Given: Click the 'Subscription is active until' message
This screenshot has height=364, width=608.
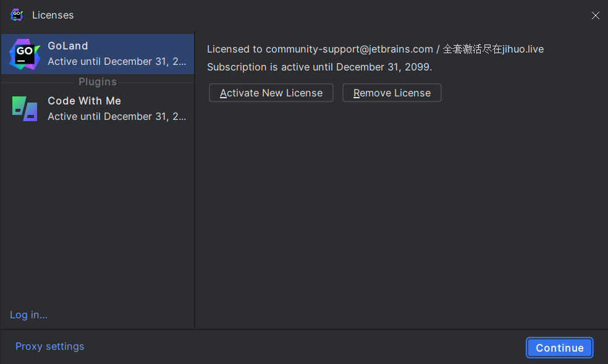Looking at the screenshot, I should (x=319, y=67).
